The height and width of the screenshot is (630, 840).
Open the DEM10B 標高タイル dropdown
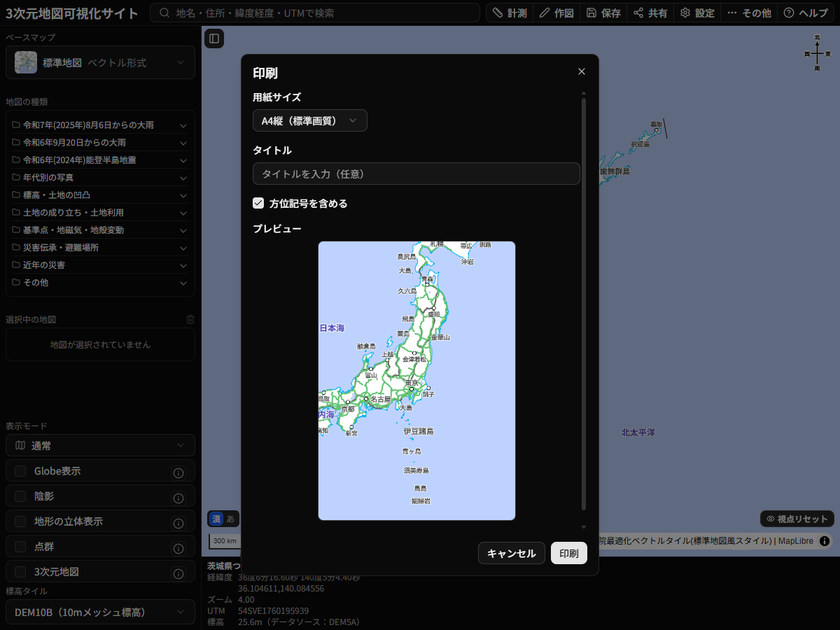coord(100,612)
